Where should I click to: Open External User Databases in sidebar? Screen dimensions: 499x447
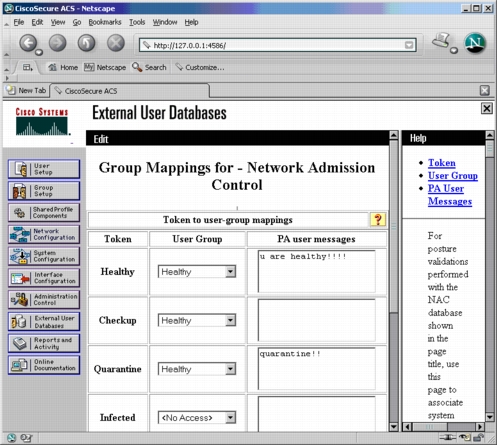(x=44, y=322)
